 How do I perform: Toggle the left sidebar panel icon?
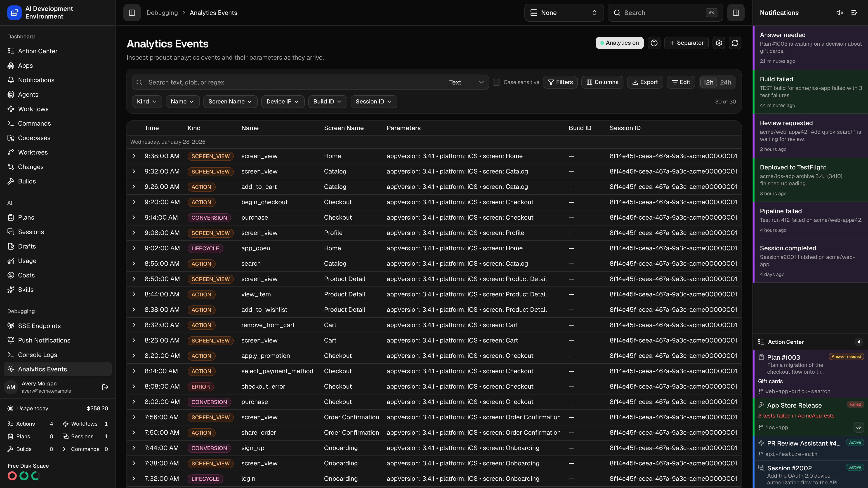[x=132, y=12]
